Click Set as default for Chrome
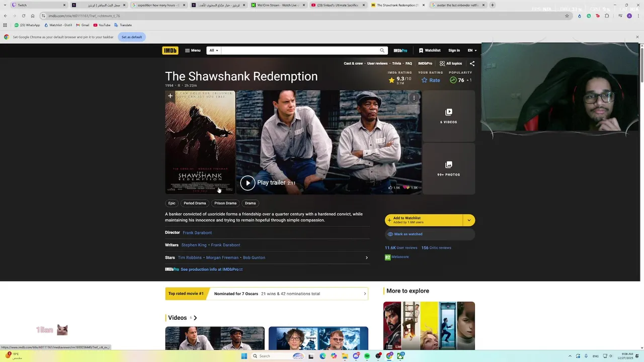Image resolution: width=644 pixels, height=362 pixels. (x=132, y=37)
